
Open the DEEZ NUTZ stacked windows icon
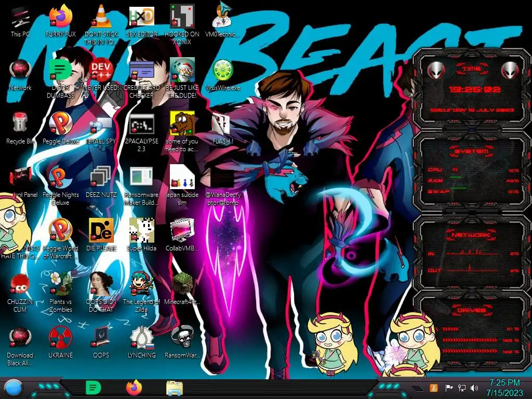[101, 182]
